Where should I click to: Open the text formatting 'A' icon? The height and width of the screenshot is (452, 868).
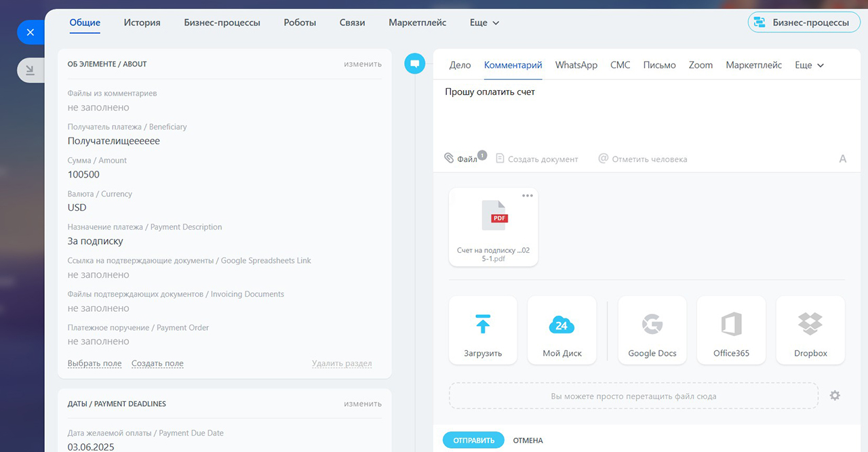click(x=843, y=159)
